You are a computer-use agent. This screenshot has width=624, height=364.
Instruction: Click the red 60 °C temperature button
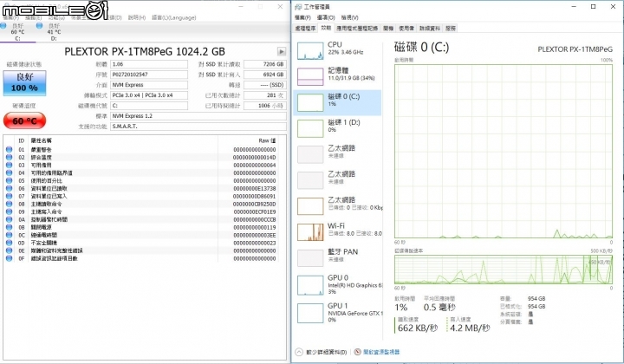(24, 120)
